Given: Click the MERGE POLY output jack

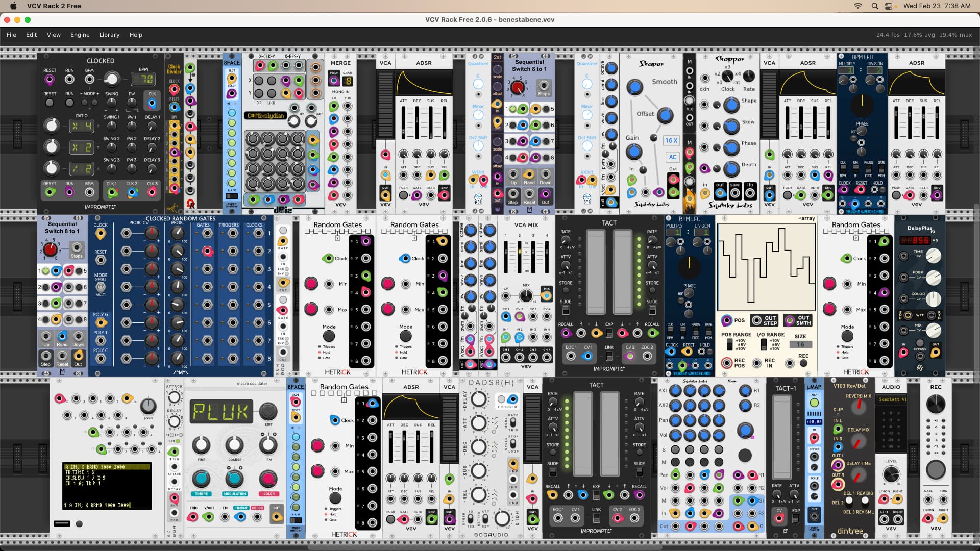Looking at the screenshot, I should (x=333, y=80).
